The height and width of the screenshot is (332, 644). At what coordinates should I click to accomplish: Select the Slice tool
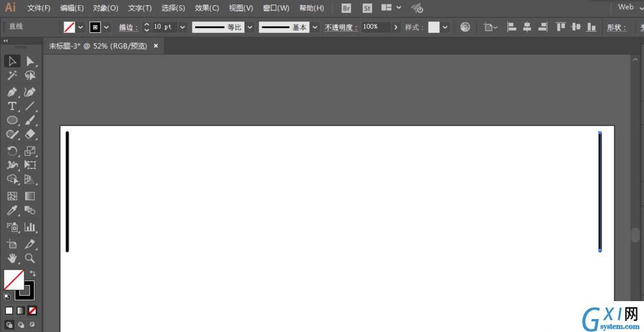[x=30, y=244]
